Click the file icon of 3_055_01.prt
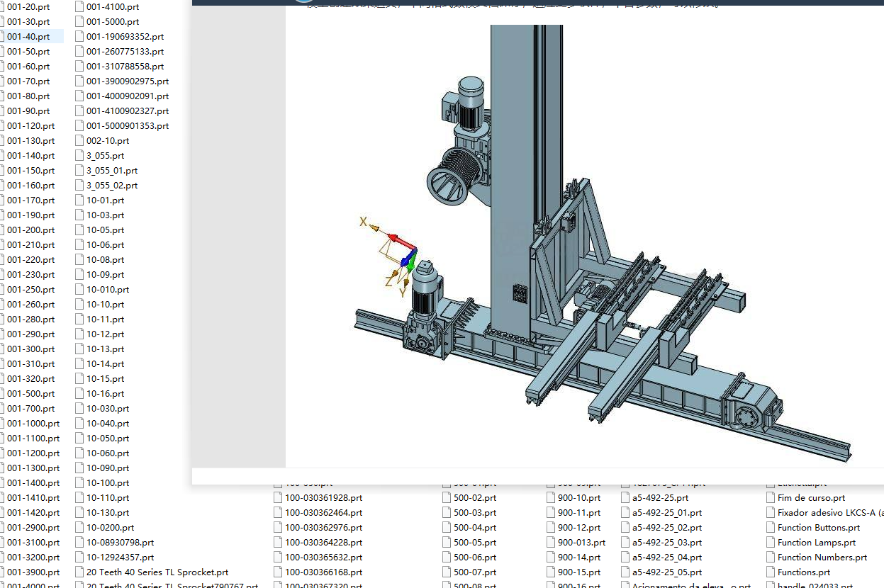The height and width of the screenshot is (588, 884). pos(79,170)
